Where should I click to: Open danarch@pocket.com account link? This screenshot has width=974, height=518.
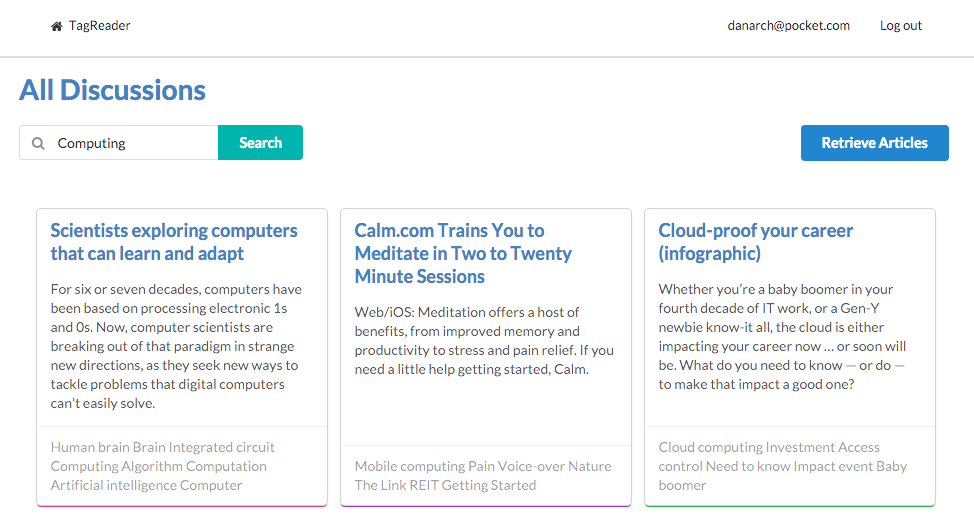click(788, 25)
